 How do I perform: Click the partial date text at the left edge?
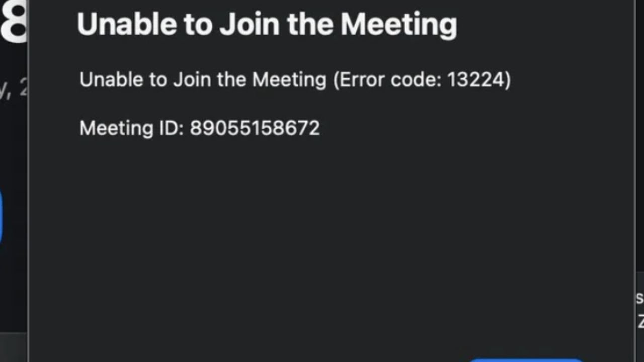13,90
